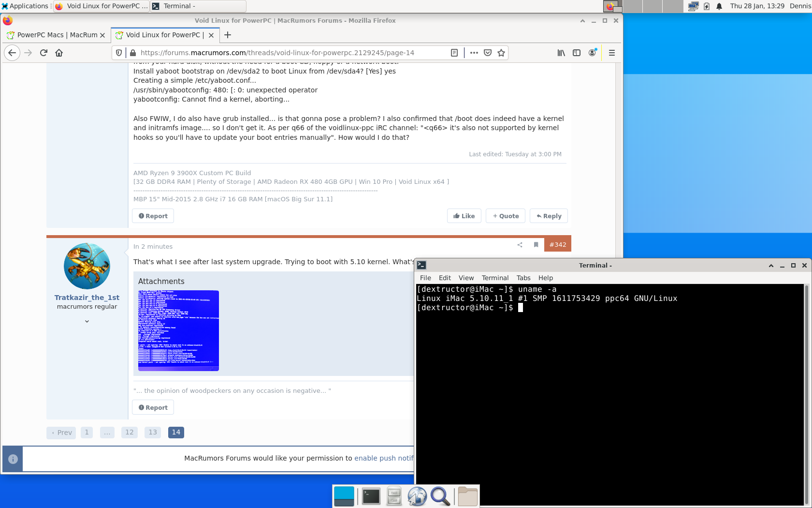The image size is (812, 508).
Task: Open network connection icon in top panel
Action: coord(694,6)
